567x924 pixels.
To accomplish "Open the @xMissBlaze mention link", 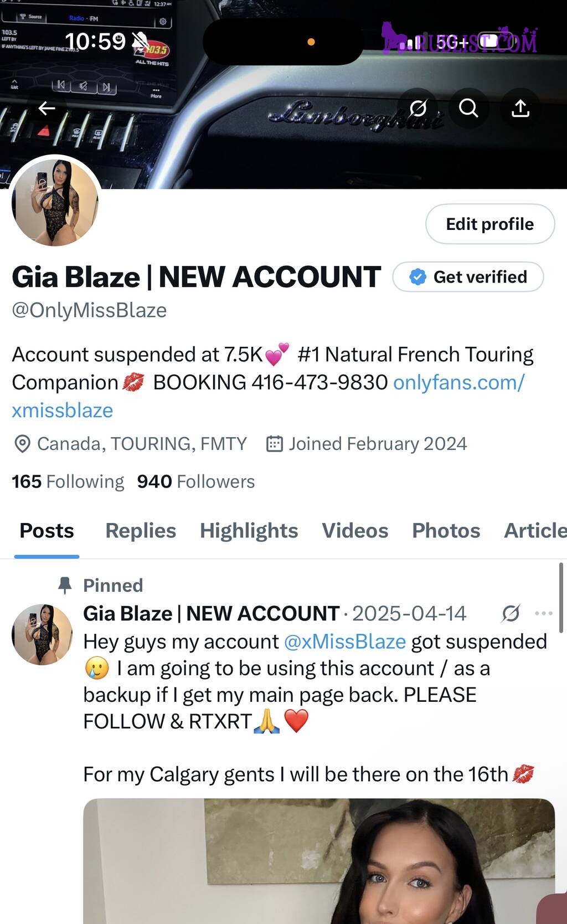I will coord(345,641).
